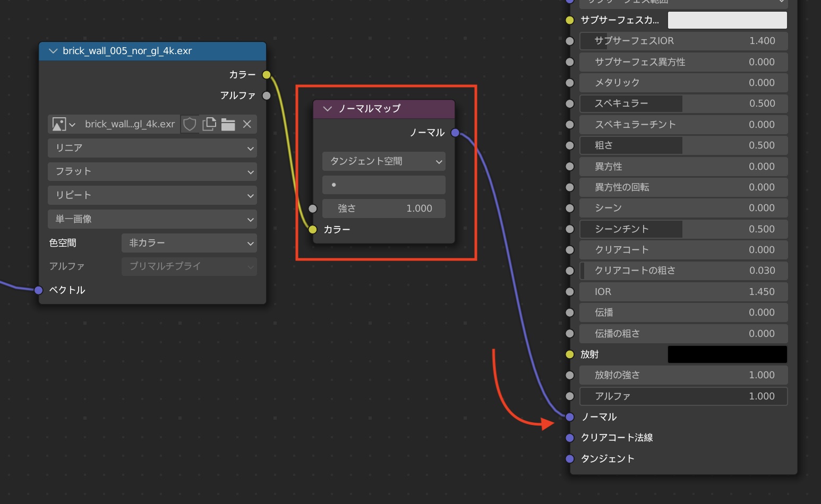This screenshot has height=504, width=821.
Task: Click the fake user shield icon
Action: pos(190,124)
